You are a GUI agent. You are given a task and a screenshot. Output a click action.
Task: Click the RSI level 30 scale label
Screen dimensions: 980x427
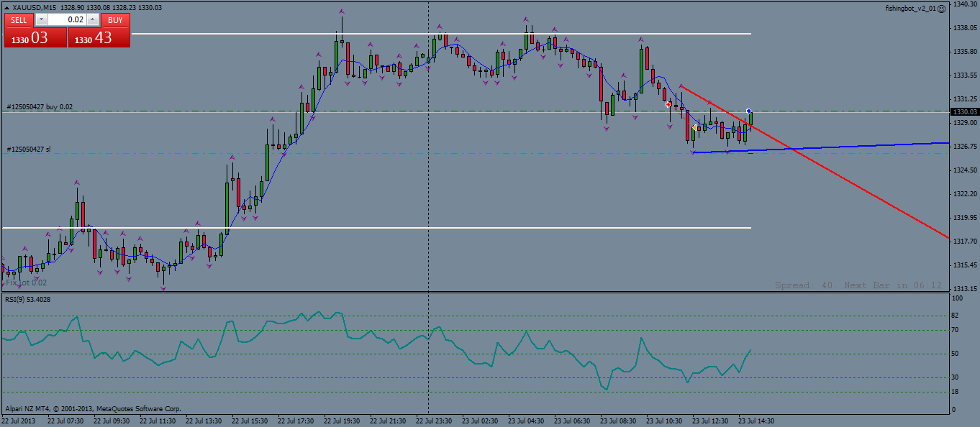tap(956, 377)
